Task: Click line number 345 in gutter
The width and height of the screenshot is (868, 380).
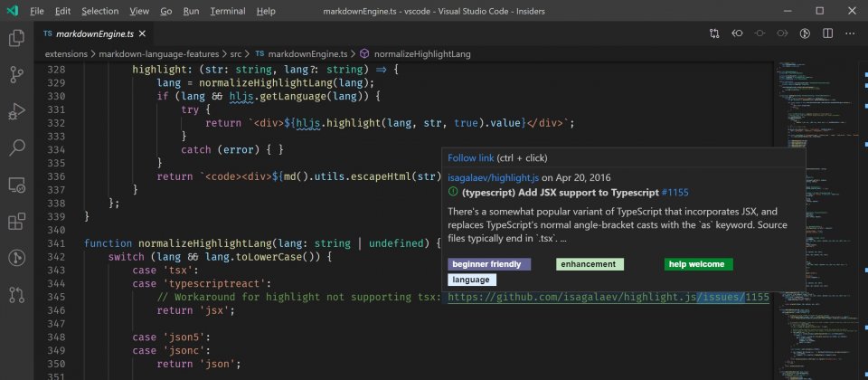Action: coord(56,297)
